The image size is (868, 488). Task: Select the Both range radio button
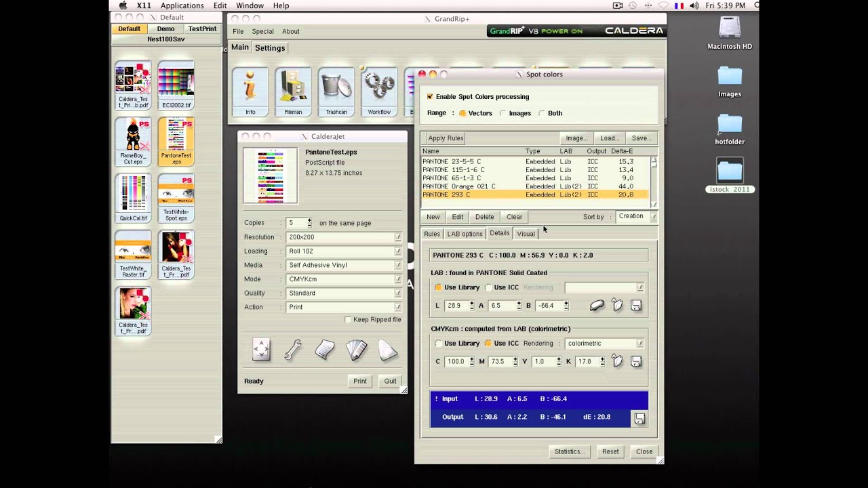pos(542,113)
